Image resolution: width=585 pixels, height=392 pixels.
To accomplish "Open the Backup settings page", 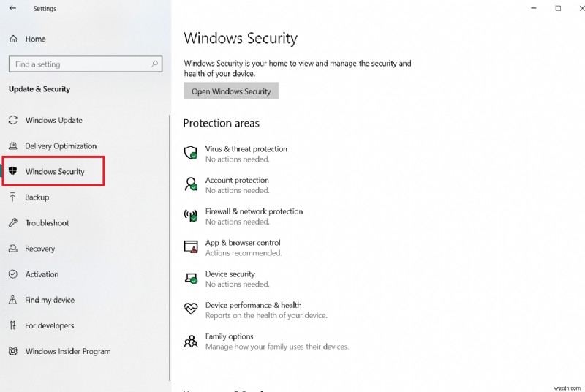I will (37, 197).
